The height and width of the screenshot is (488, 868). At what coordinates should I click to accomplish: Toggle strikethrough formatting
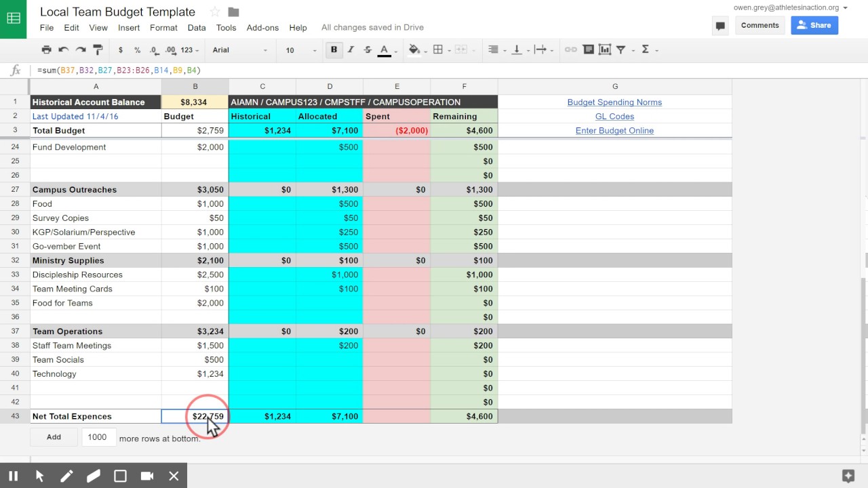368,49
